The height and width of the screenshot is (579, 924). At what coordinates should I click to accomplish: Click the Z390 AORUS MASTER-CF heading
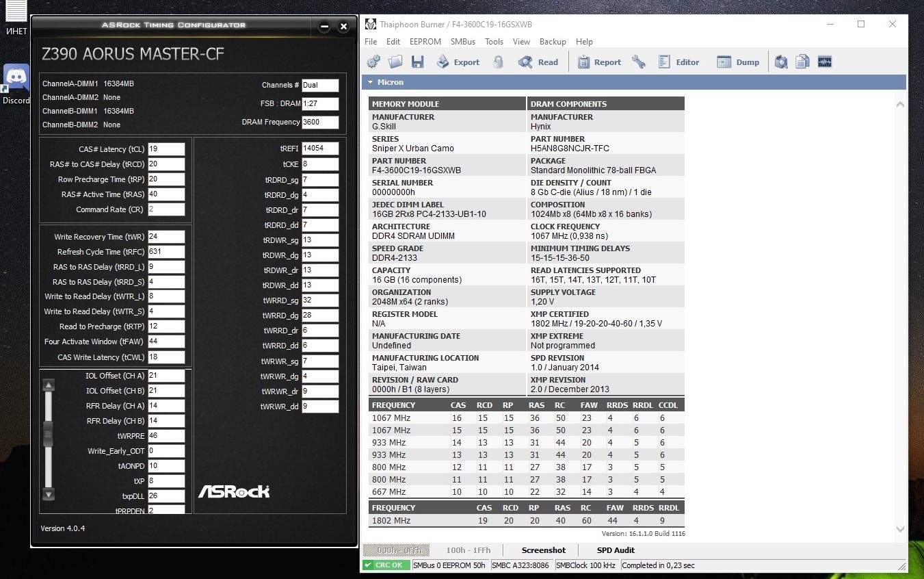[x=133, y=54]
